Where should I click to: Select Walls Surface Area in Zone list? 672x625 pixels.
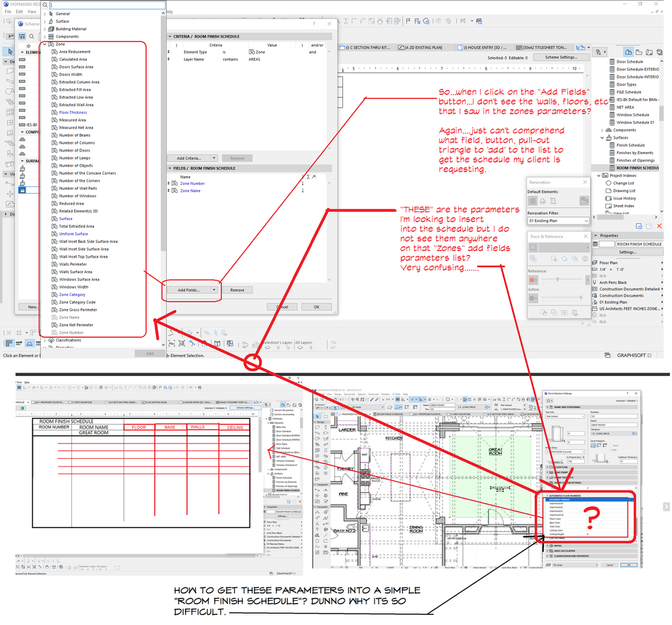point(75,272)
